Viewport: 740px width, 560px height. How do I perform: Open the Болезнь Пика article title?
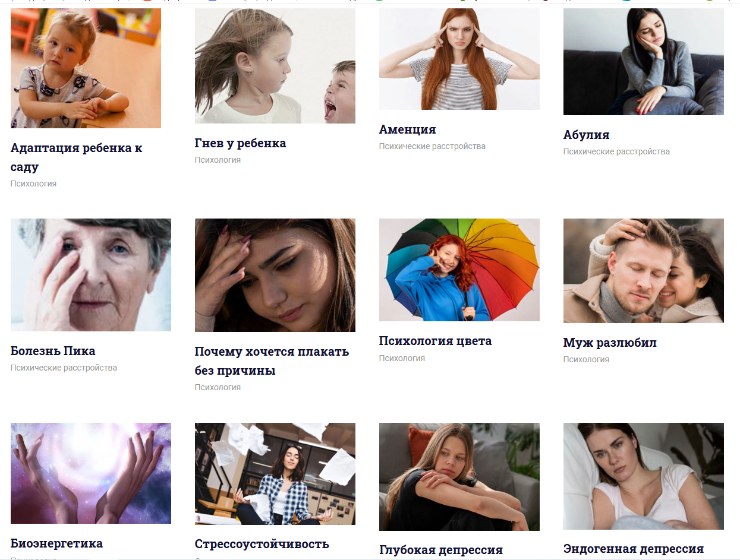point(53,351)
